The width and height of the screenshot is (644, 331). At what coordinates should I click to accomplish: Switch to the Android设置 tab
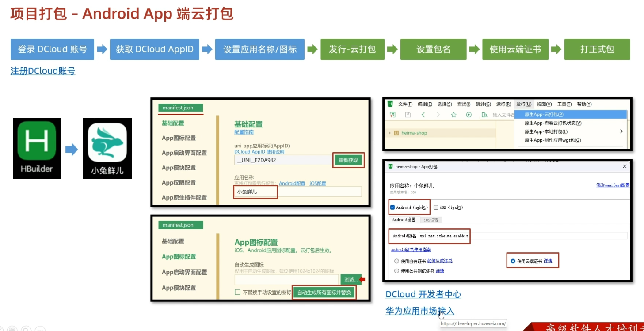coord(404,219)
